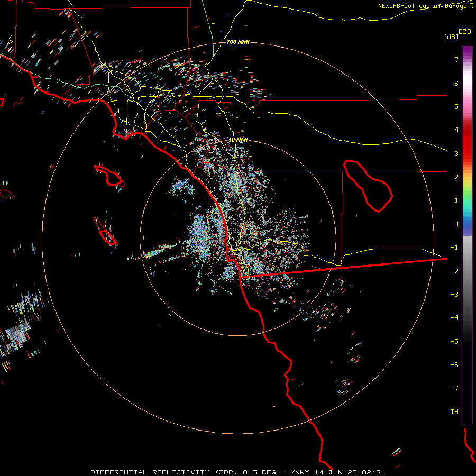Click the 4 value on the scale
Viewport: 476px width, 476px height.
(456, 130)
